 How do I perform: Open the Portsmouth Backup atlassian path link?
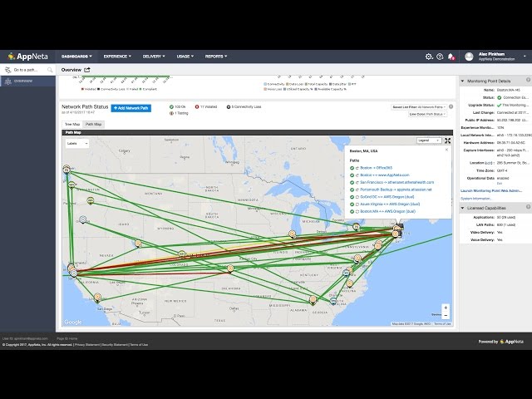pos(396,190)
